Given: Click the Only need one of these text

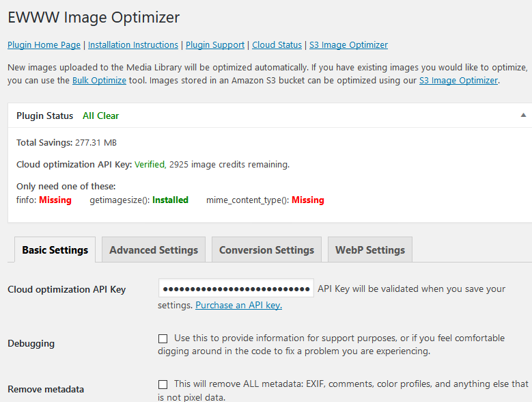Looking at the screenshot, I should [x=66, y=187].
